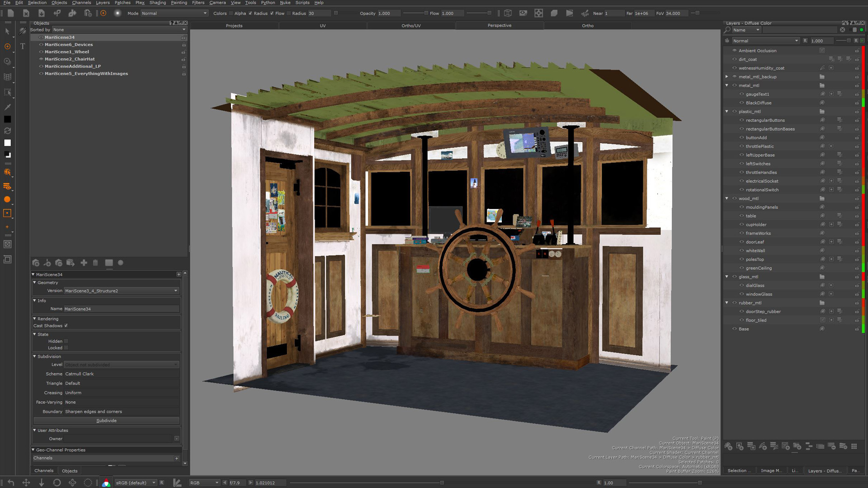Swap foreground and background colors icon
This screenshot has width=868, height=488.
(x=7, y=131)
